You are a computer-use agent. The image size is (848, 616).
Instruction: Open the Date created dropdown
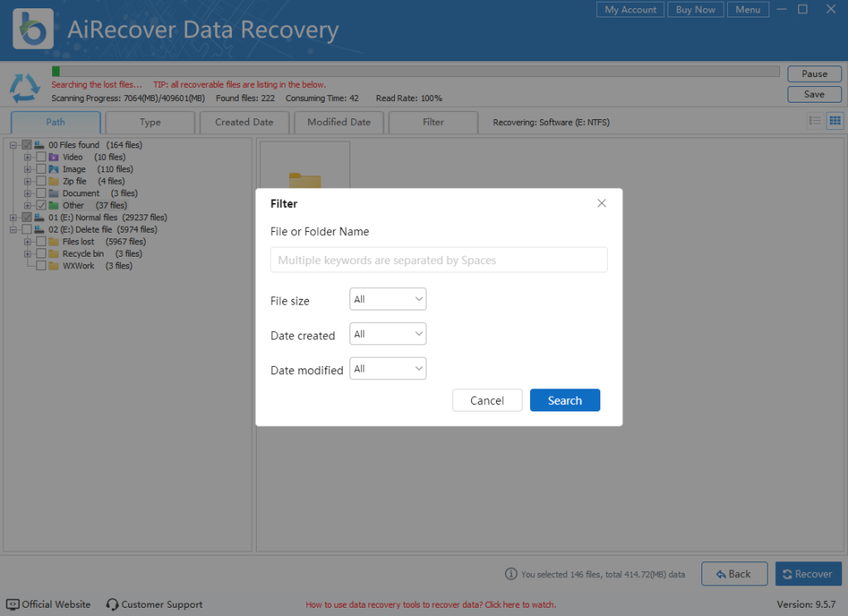point(388,334)
